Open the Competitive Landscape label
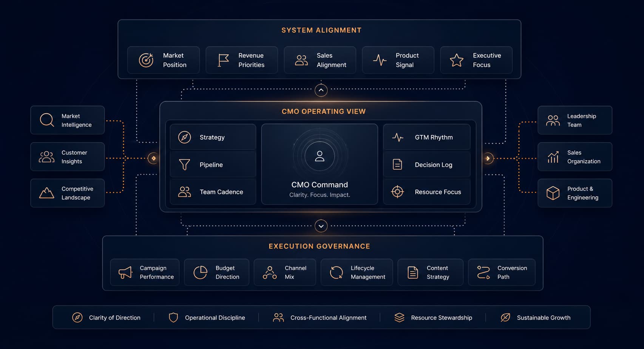The image size is (644, 349). (77, 193)
